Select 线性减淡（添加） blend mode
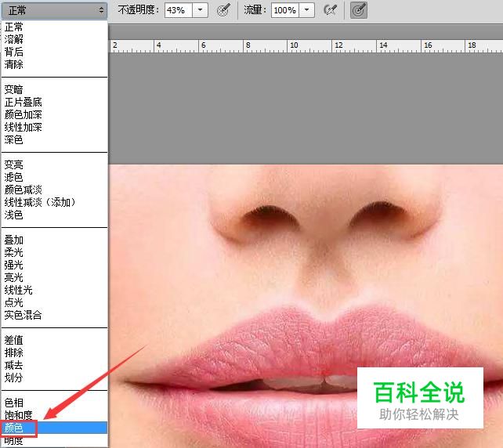The image size is (503, 448). (x=54, y=202)
